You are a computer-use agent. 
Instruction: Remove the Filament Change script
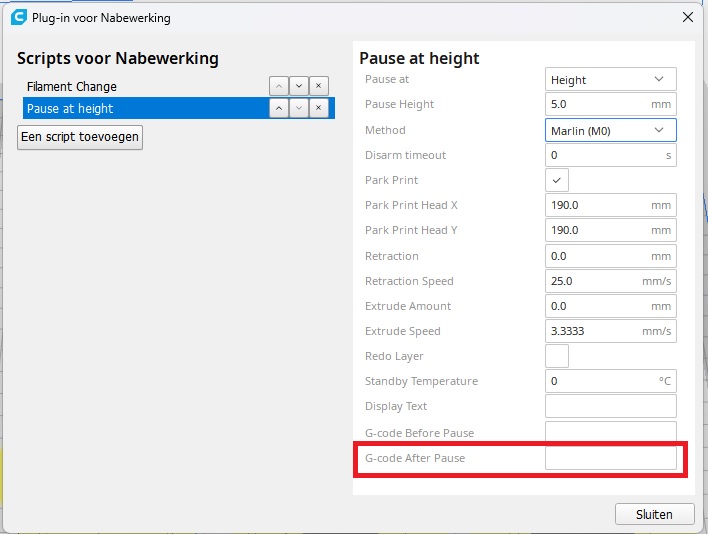[318, 87]
